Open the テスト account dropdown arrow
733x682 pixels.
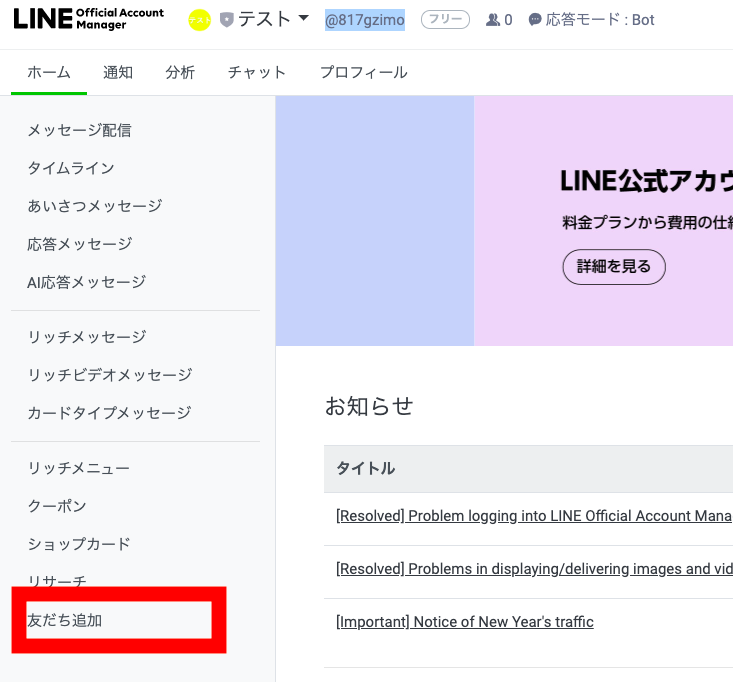(304, 18)
